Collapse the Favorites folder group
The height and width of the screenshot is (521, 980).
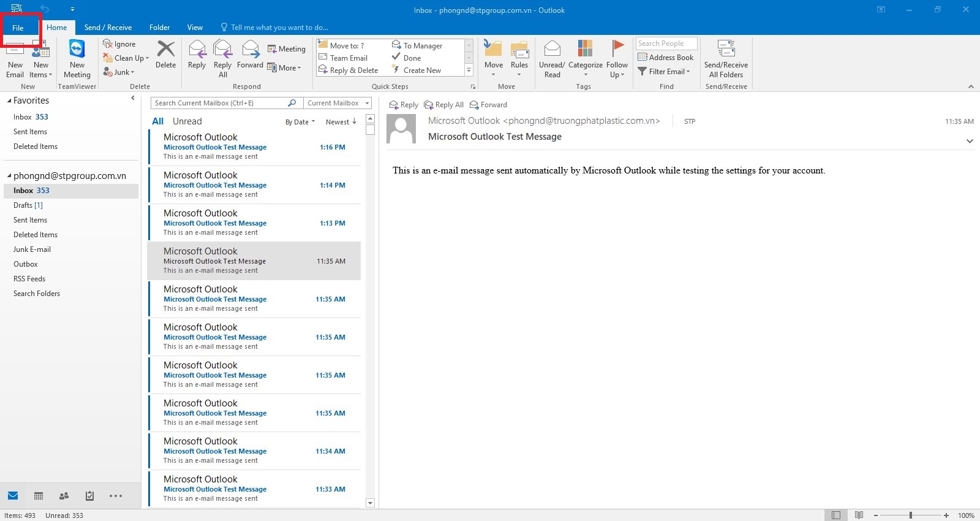coord(9,101)
